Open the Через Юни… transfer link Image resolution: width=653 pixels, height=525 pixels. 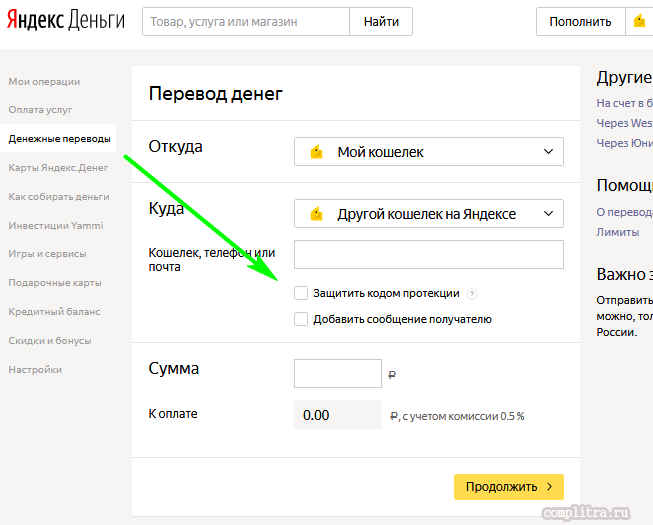[x=624, y=143]
